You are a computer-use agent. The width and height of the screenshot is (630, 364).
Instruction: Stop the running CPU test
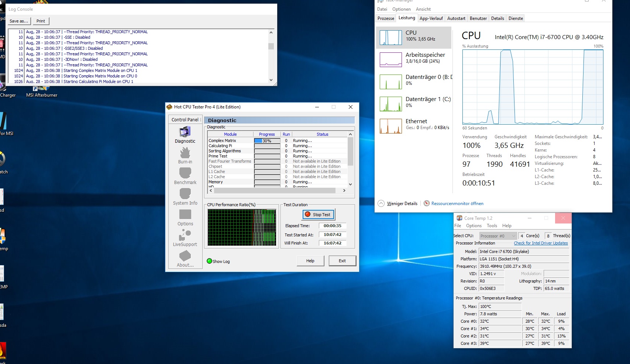319,215
